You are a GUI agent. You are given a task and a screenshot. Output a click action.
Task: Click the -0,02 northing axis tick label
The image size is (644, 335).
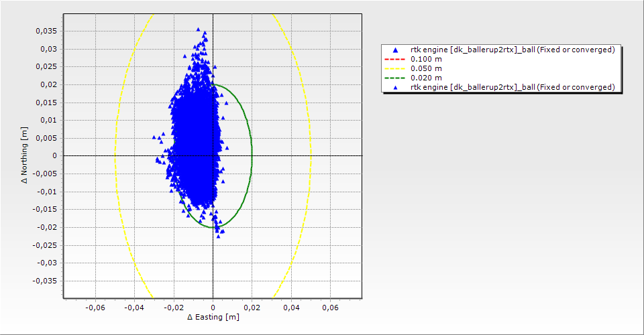(47, 227)
